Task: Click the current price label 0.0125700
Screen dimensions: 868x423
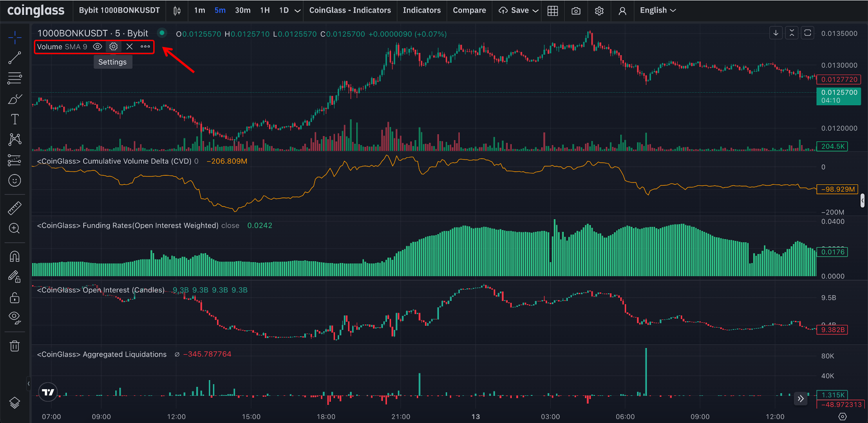Action: [x=839, y=96]
